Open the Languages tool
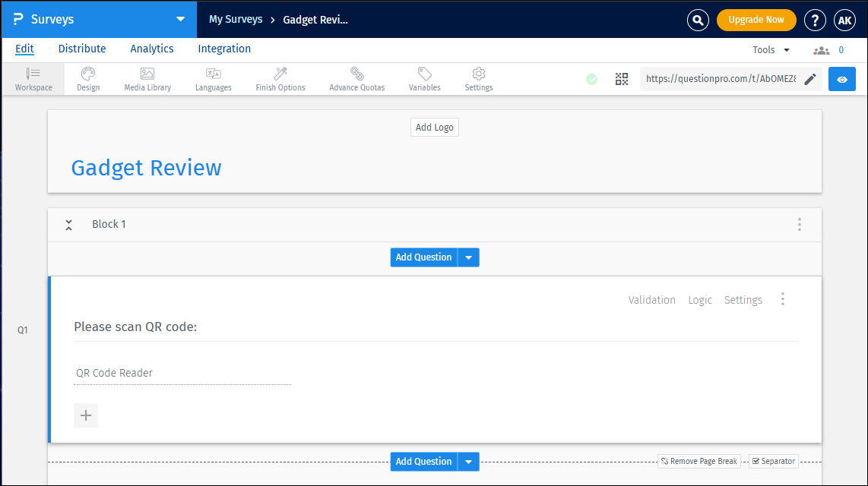The width and height of the screenshot is (868, 486). pos(213,79)
